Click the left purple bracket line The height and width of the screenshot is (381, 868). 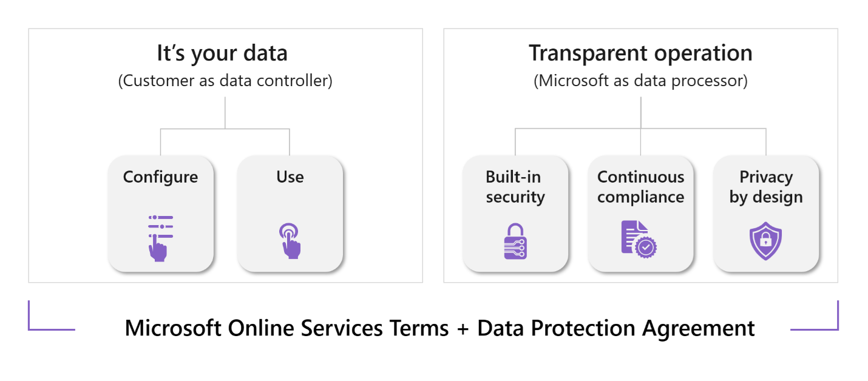[52, 315]
